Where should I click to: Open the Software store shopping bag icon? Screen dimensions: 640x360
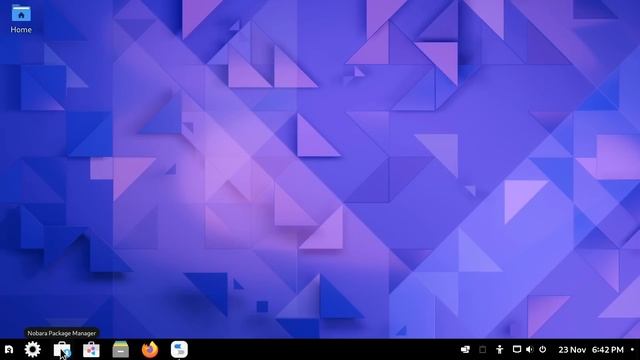coord(91,349)
